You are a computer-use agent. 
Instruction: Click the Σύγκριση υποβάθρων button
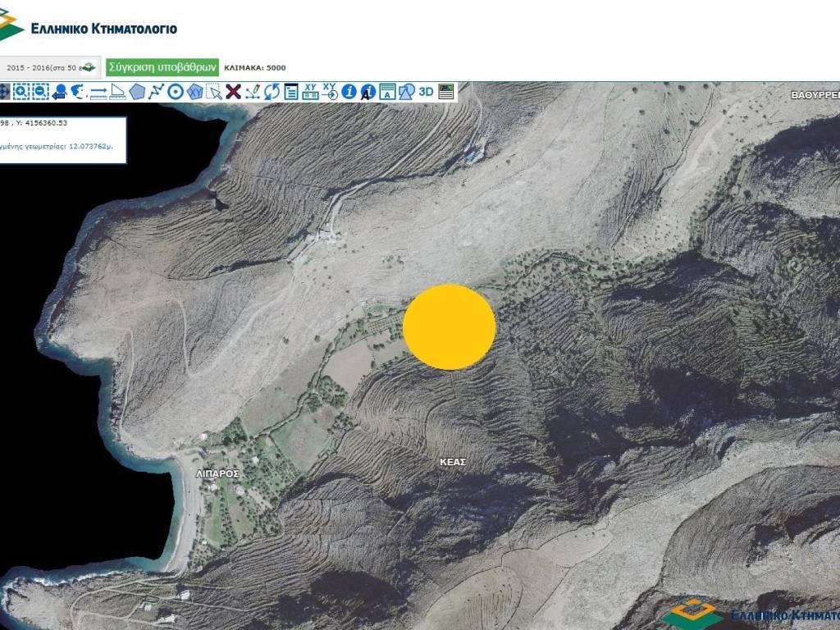click(x=162, y=67)
